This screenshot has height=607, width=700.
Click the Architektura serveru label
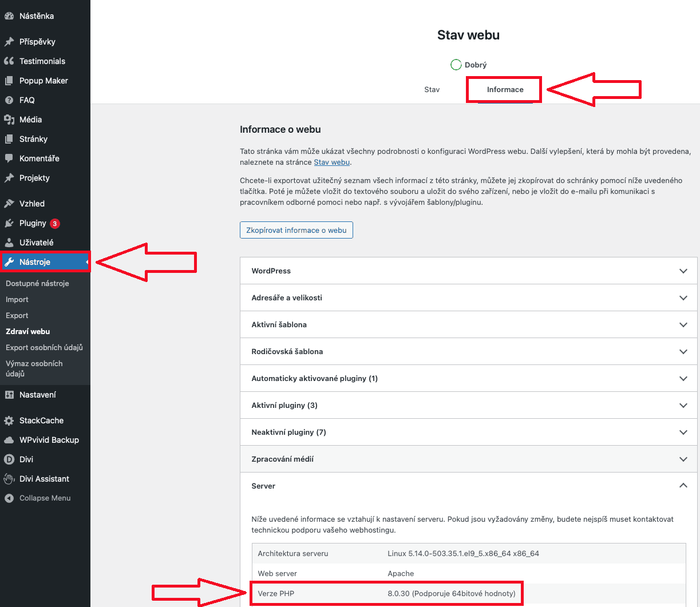point(293,553)
